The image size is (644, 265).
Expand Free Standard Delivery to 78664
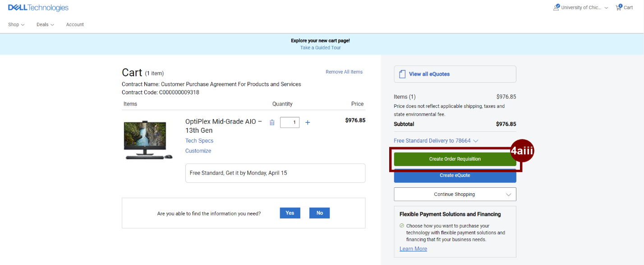pos(436,141)
